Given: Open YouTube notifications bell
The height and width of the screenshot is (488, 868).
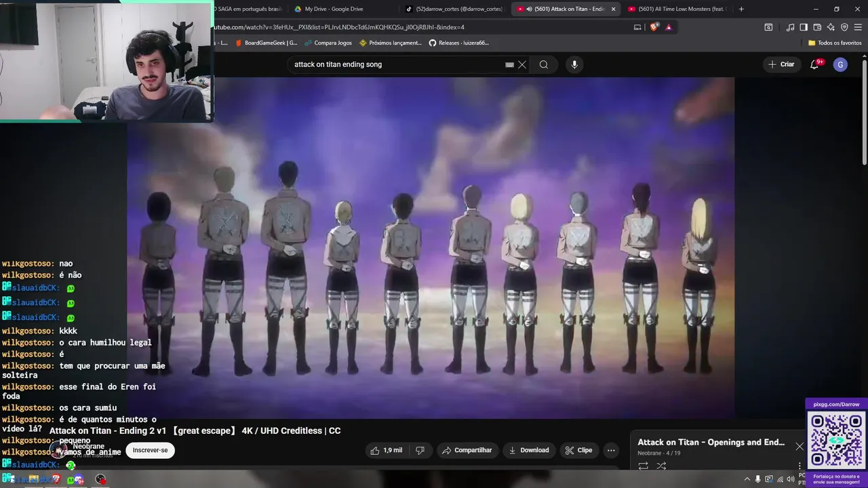Looking at the screenshot, I should (x=814, y=64).
